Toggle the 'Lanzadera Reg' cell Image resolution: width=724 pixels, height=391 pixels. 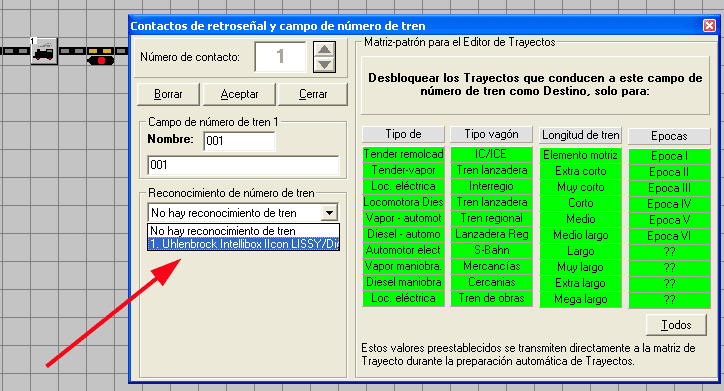point(491,234)
